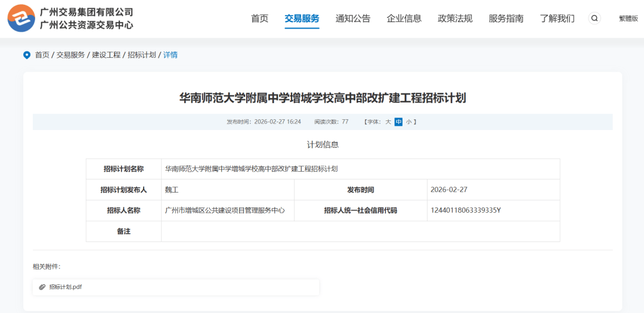Viewport: 644px width, 313px height.
Task: Go to 建设工程 breadcrumb link
Action: 106,55
